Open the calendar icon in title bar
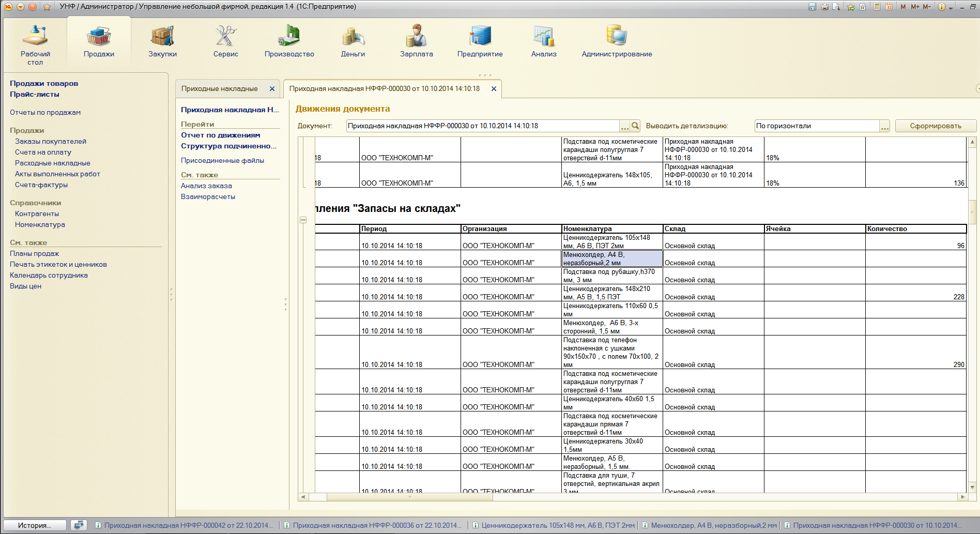The height and width of the screenshot is (534, 980). point(889,7)
